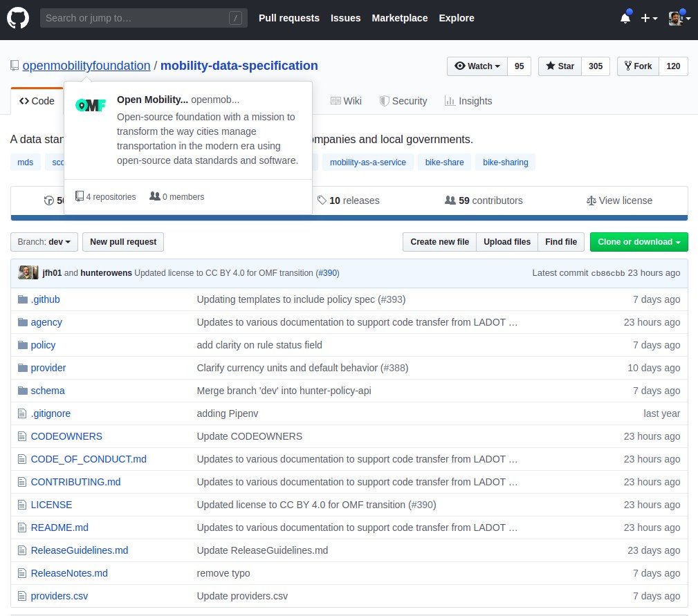Click the OMF logo in hovercard
Image resolution: width=698 pixels, height=616 pixels.
[91, 105]
